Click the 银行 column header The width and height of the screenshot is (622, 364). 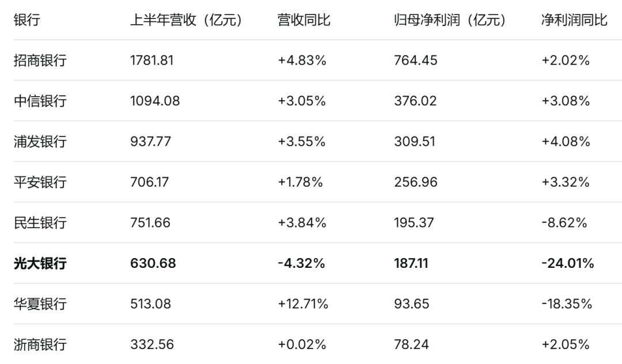pos(27,20)
